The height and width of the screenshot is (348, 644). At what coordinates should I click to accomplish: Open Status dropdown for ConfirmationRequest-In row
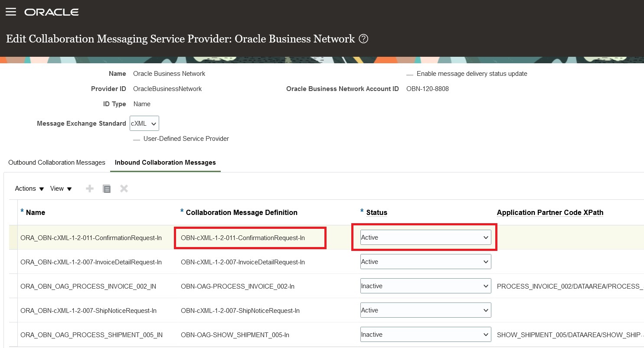425,237
